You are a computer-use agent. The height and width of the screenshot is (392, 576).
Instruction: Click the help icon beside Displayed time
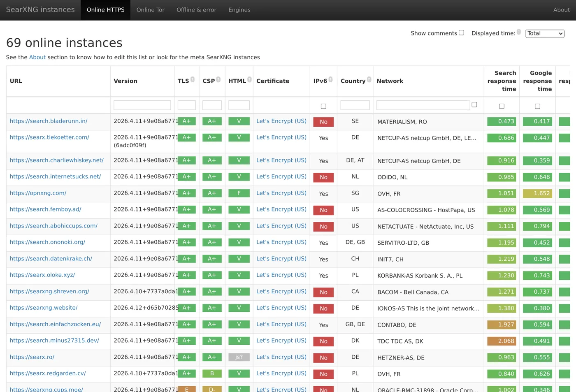click(x=519, y=32)
